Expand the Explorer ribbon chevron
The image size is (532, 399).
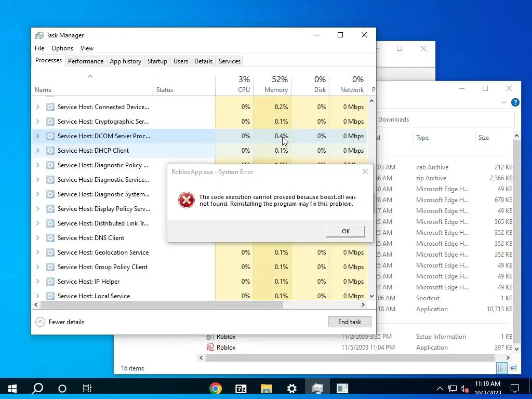click(x=504, y=102)
